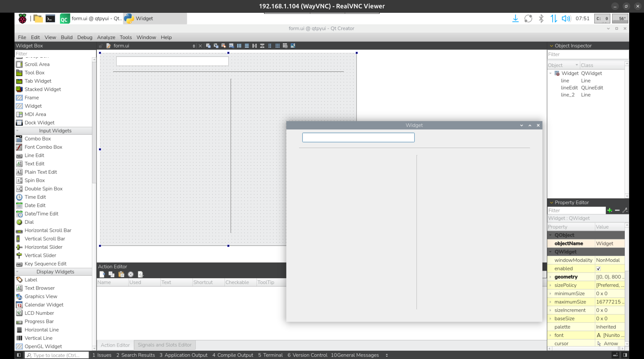Screen dimensions: 644x359
Task: Switch to Edit Signals/Slots mode icon
Action: (216, 46)
